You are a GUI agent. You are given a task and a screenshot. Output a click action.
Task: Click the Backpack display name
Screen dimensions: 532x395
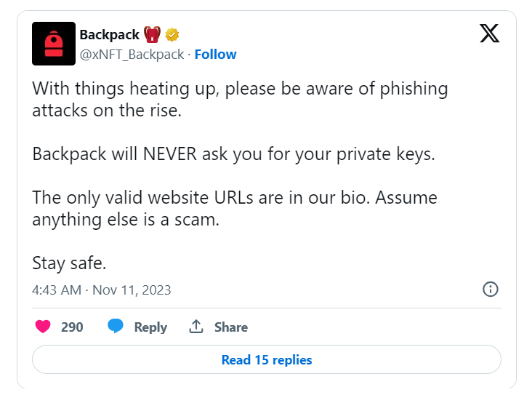pyautogui.click(x=109, y=35)
